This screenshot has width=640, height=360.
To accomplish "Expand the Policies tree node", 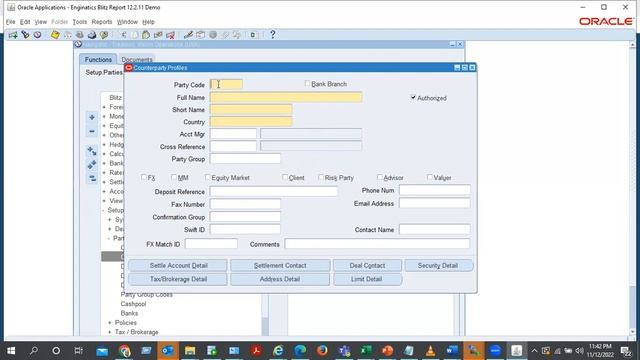I will click(x=109, y=323).
